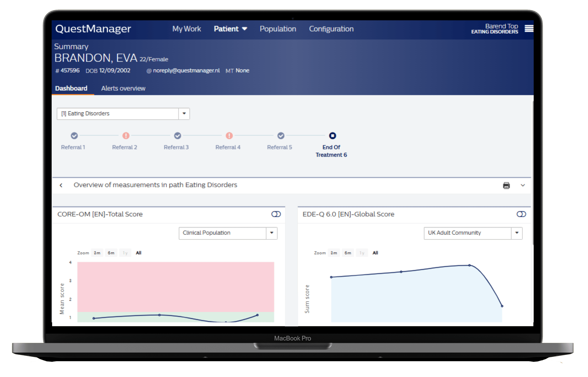Open the UK Adult Community dropdown
Screen dimensions: 588x377
(x=517, y=233)
